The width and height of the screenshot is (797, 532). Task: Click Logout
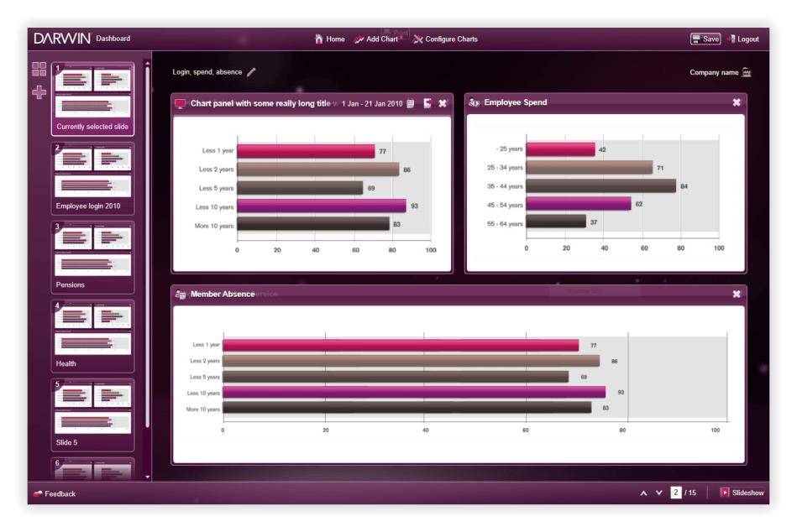click(x=744, y=39)
